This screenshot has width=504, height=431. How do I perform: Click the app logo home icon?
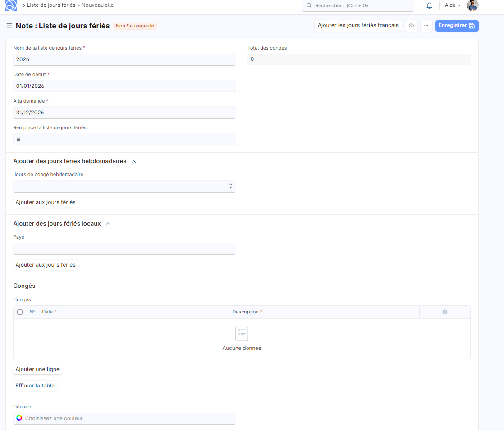[11, 5]
